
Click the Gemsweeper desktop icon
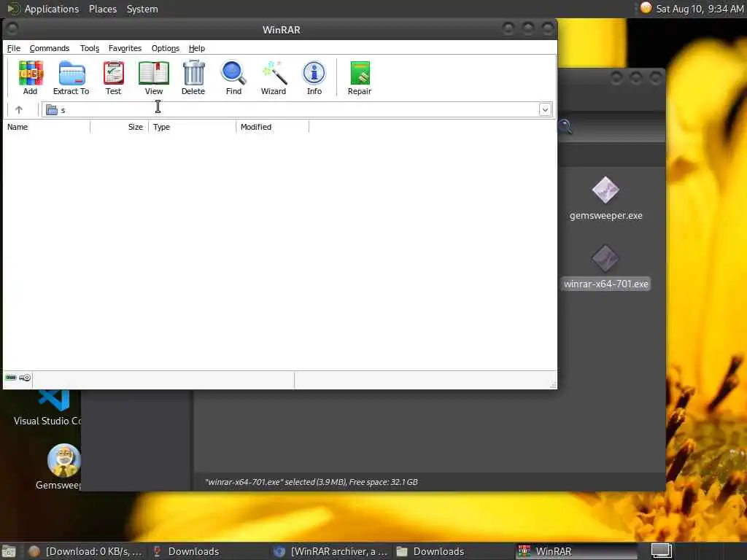pos(60,467)
